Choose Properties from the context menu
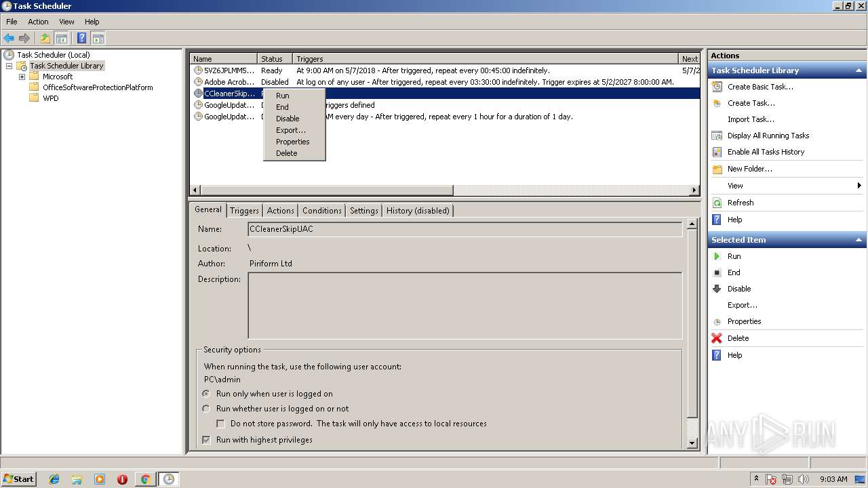The height and width of the screenshot is (488, 868). pyautogui.click(x=294, y=142)
